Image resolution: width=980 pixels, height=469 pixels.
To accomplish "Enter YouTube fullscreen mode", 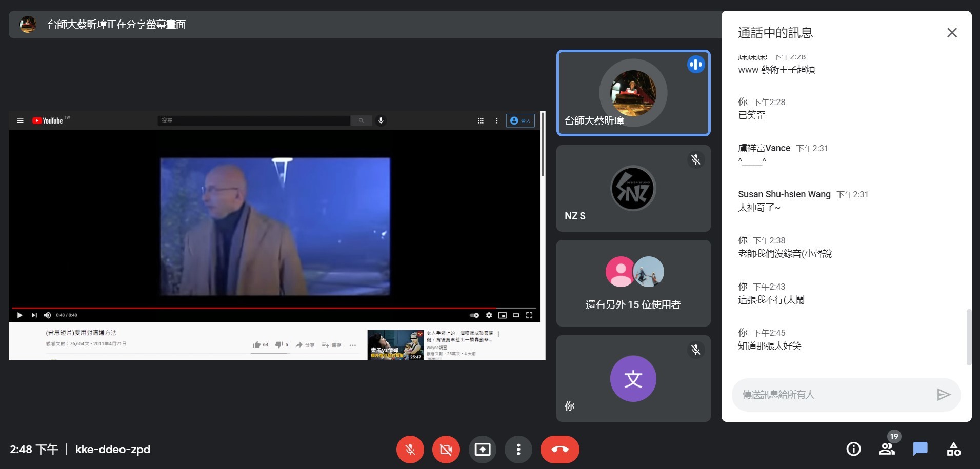I will point(529,315).
